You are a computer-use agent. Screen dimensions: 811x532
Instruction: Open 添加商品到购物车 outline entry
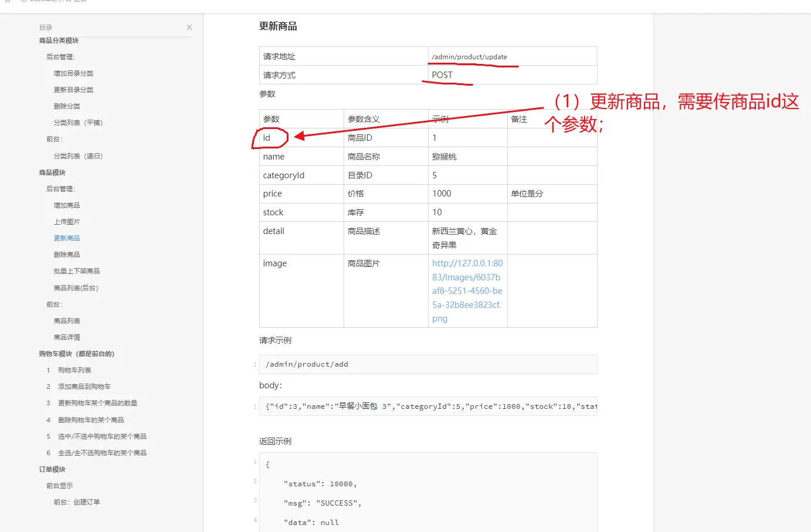coord(84,387)
